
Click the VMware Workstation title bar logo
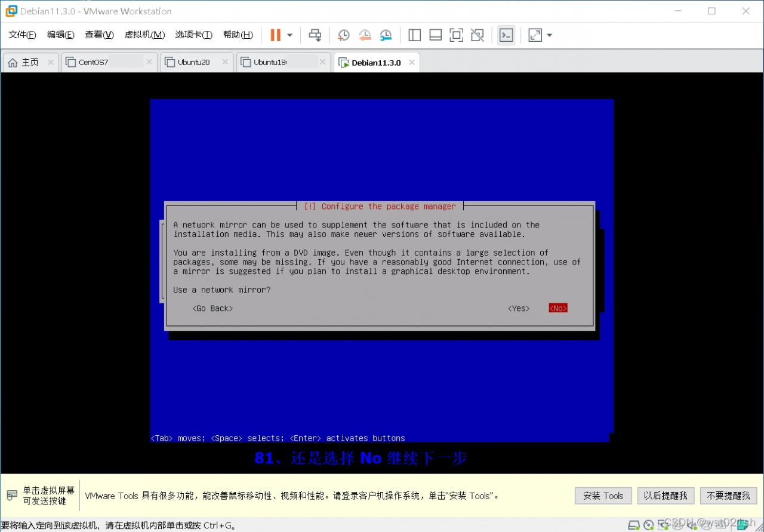click(x=11, y=11)
